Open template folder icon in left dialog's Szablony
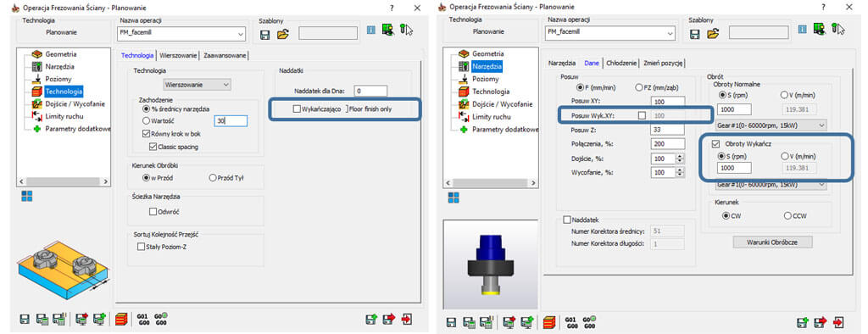This screenshot has width=868, height=334. 283,34
